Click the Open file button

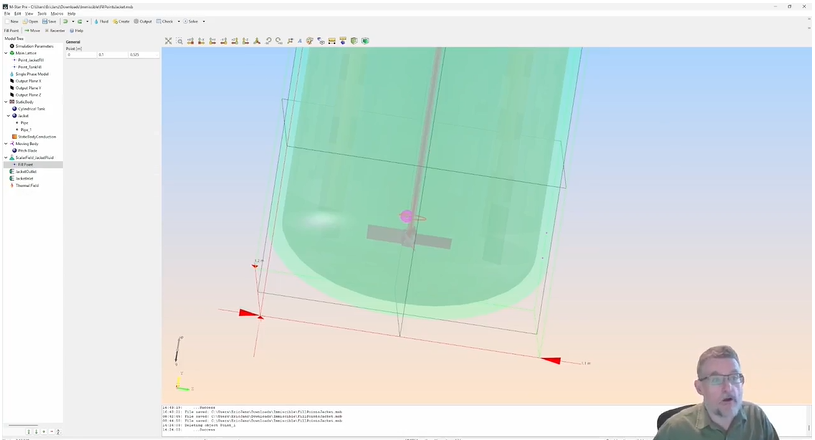pos(31,21)
